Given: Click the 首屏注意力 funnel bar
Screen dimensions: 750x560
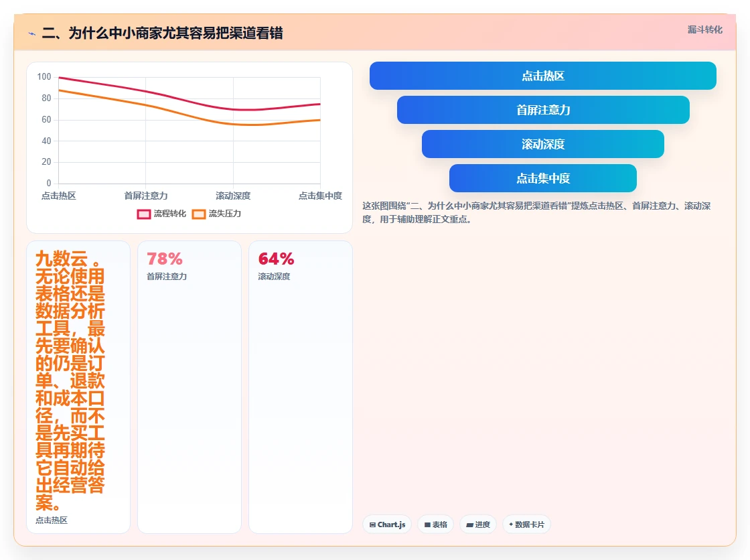Looking at the screenshot, I should [543, 110].
